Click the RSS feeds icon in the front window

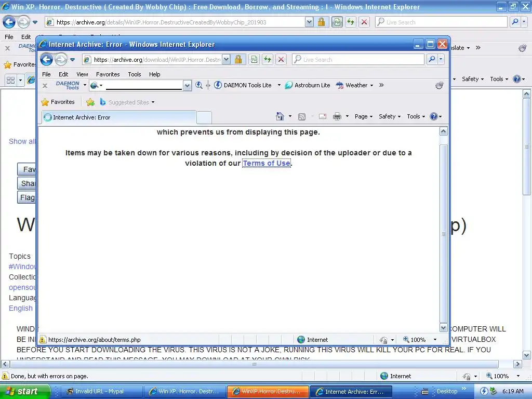(302, 117)
